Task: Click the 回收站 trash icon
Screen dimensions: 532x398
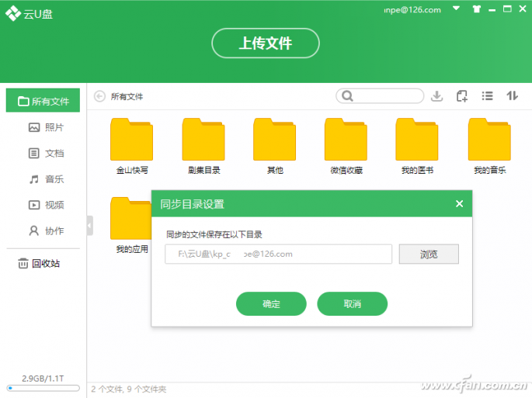Action: 23,264
